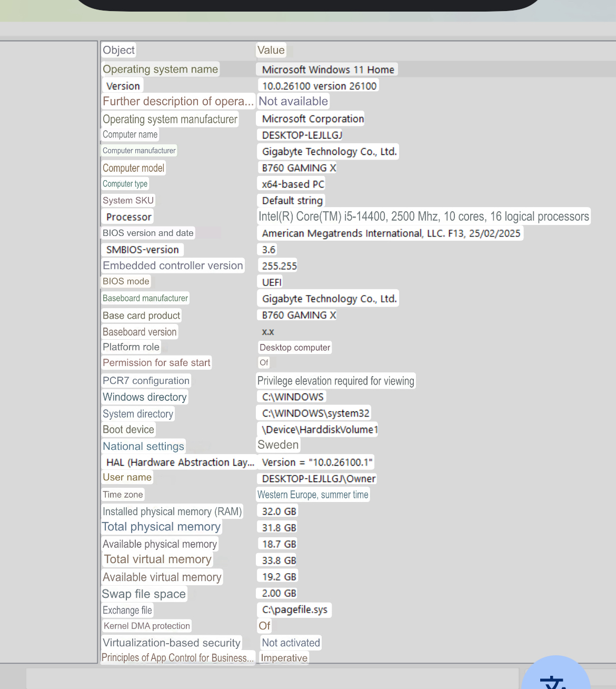Select the Default string value
The height and width of the screenshot is (689, 616).
(292, 201)
